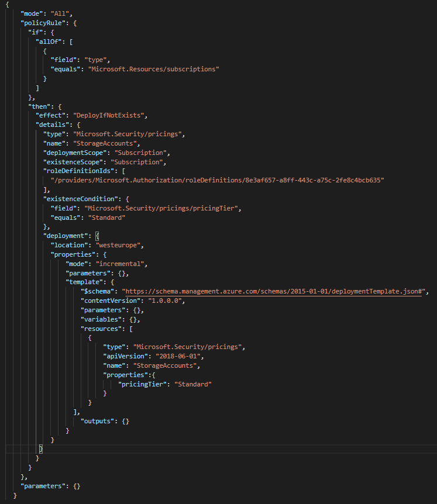Select the roleDefinitions path string 8e3af657-a8ff
The width and height of the screenshot is (437, 504).
(218, 180)
